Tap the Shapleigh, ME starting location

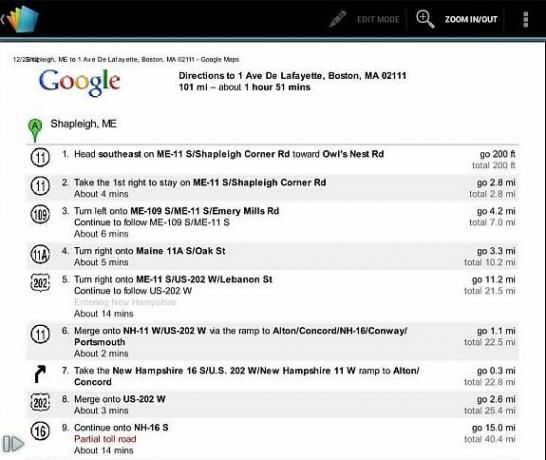(84, 124)
